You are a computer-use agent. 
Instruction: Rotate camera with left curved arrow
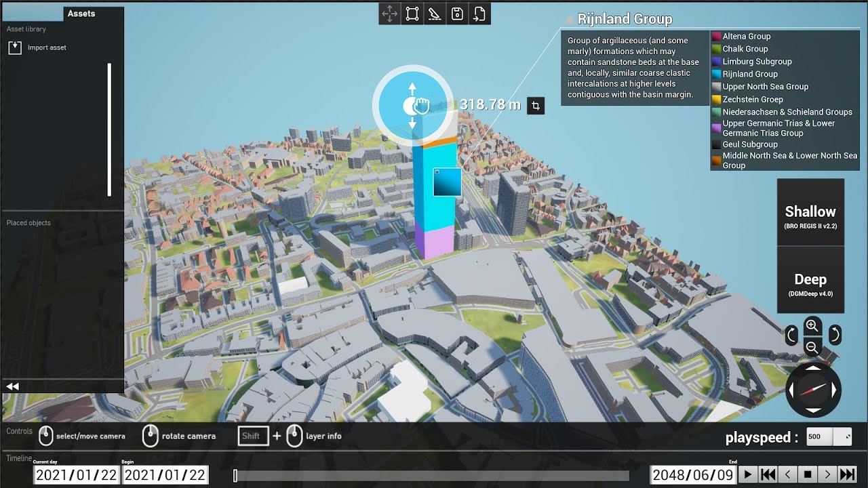pyautogui.click(x=791, y=335)
